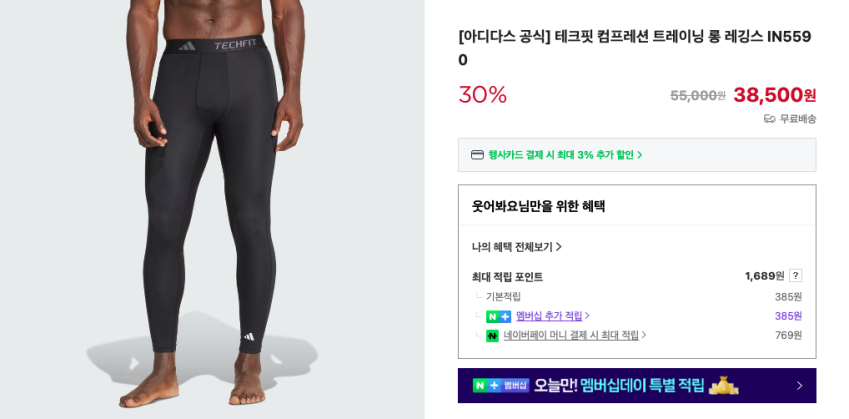Click the free shipping truck icon
The height and width of the screenshot is (419, 849).
tap(769, 119)
